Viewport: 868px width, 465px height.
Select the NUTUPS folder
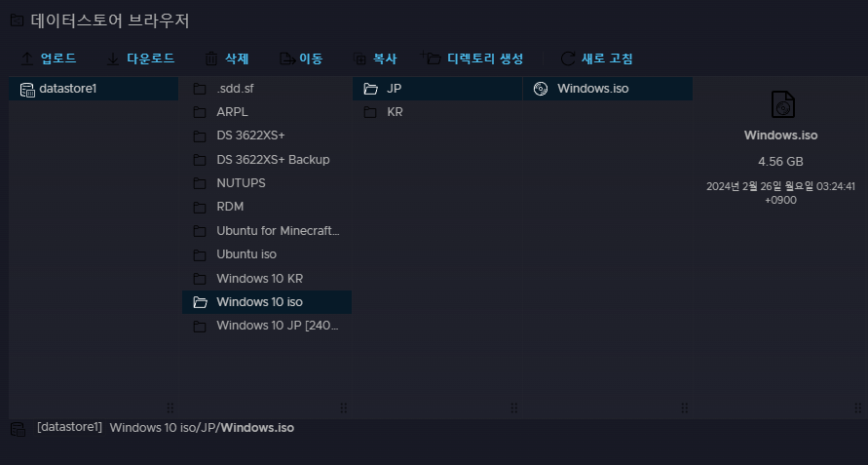pos(241,182)
